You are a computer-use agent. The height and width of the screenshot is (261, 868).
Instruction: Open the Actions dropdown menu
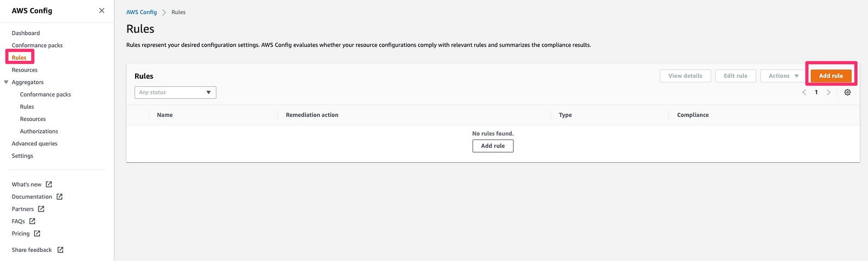783,76
